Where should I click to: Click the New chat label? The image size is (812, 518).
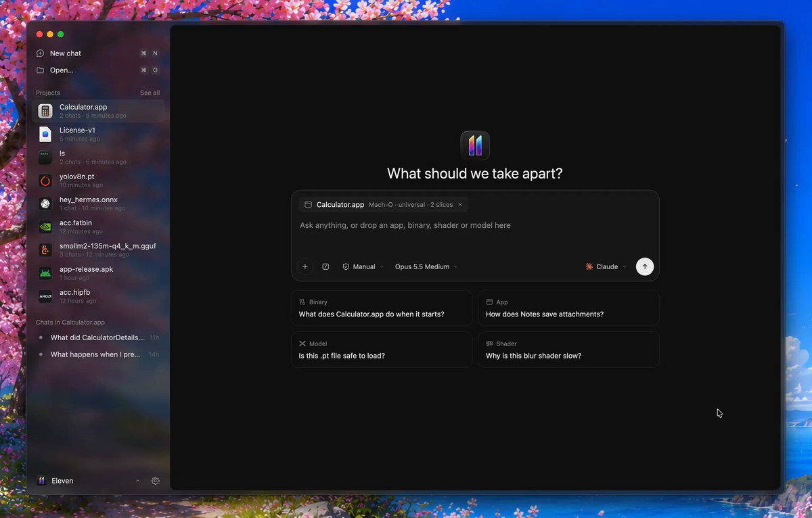(x=66, y=53)
